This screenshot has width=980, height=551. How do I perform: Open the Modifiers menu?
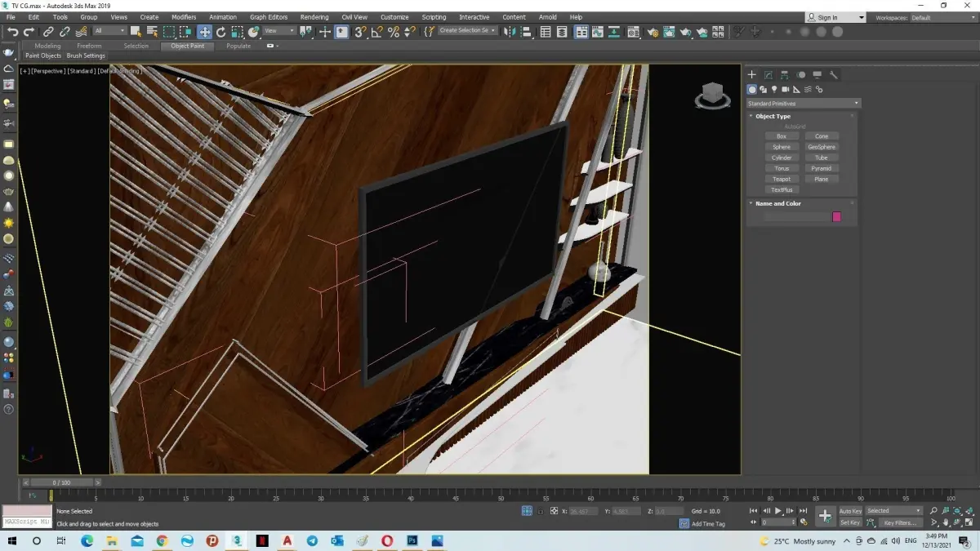184,17
